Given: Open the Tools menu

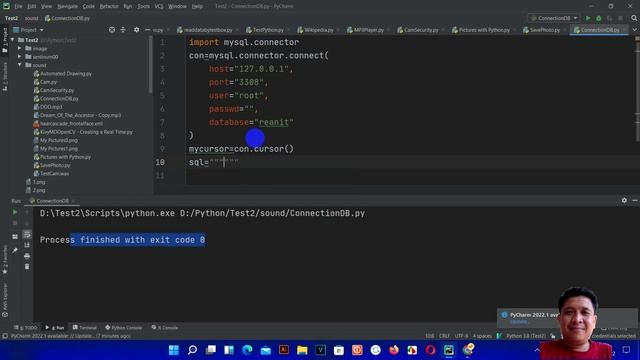Looking at the screenshot, I should (143, 6).
